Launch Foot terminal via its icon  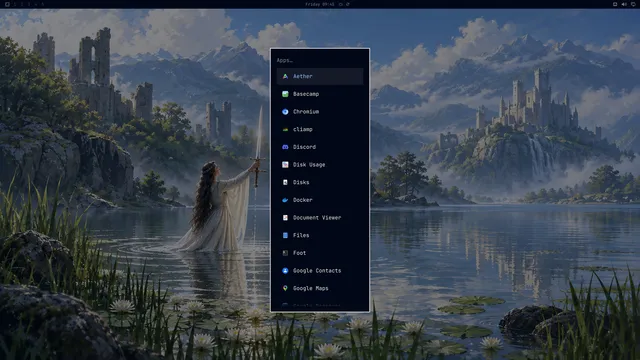click(x=285, y=253)
